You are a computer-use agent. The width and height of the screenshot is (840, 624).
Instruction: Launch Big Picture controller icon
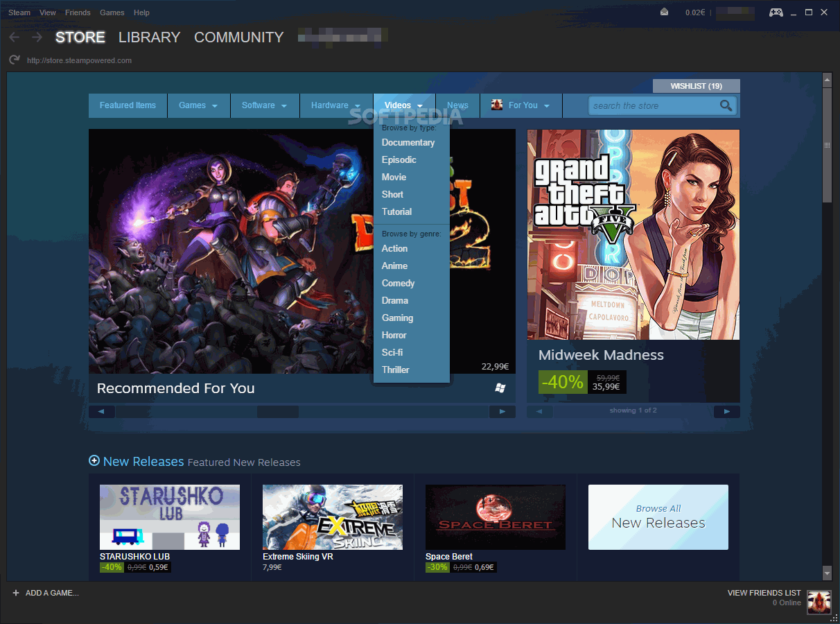[776, 12]
